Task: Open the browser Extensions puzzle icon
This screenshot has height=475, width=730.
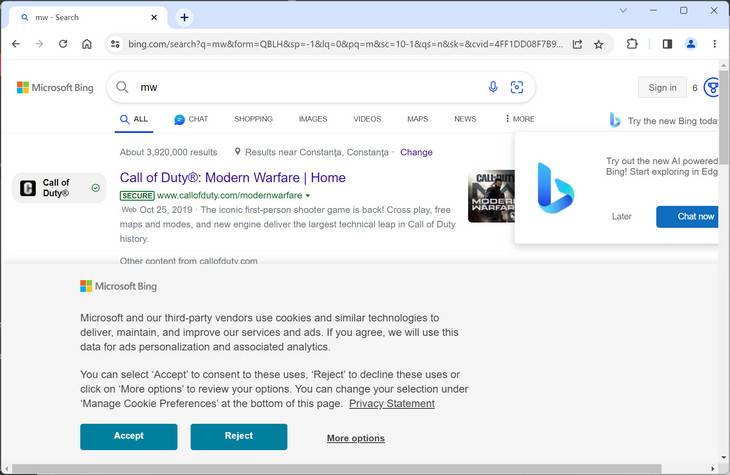Action: (632, 44)
